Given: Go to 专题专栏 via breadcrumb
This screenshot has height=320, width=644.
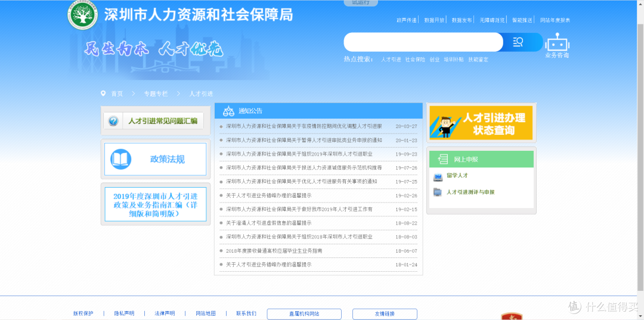Looking at the screenshot, I should pyautogui.click(x=156, y=94).
